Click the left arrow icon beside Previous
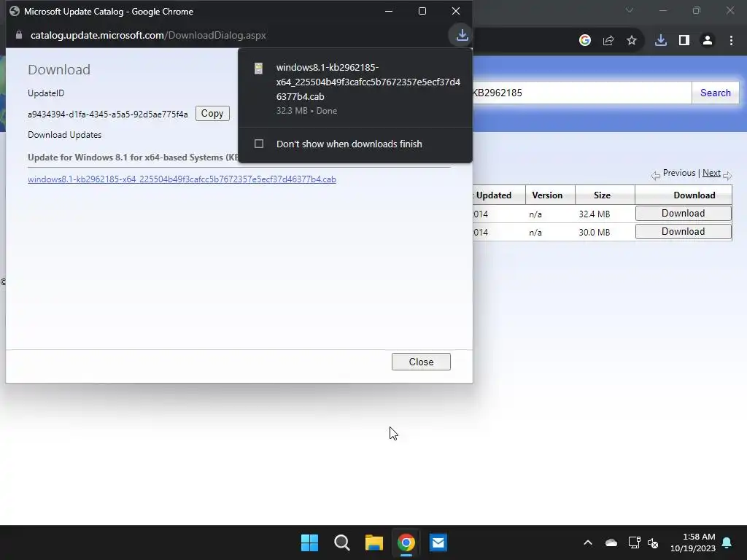 (656, 176)
